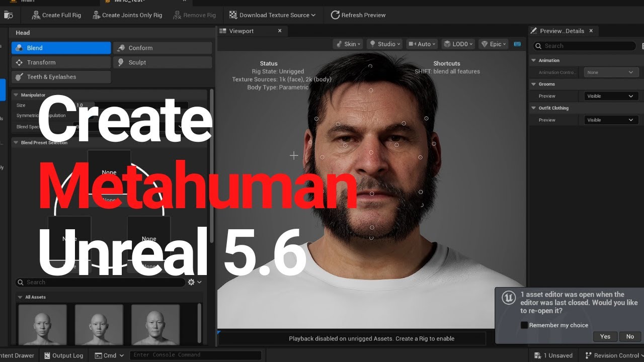This screenshot has height=362, width=644.
Task: Open Download Texture Source dropdown
Action: click(272, 15)
